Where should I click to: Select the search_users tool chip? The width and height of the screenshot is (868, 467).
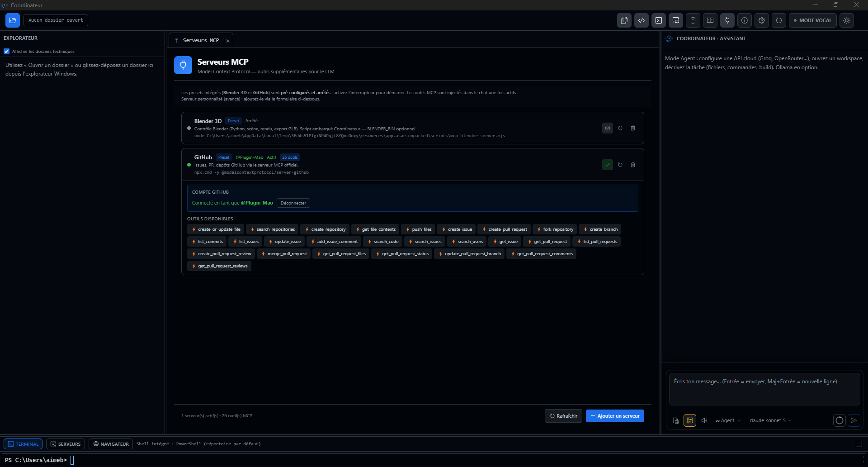[467, 242]
